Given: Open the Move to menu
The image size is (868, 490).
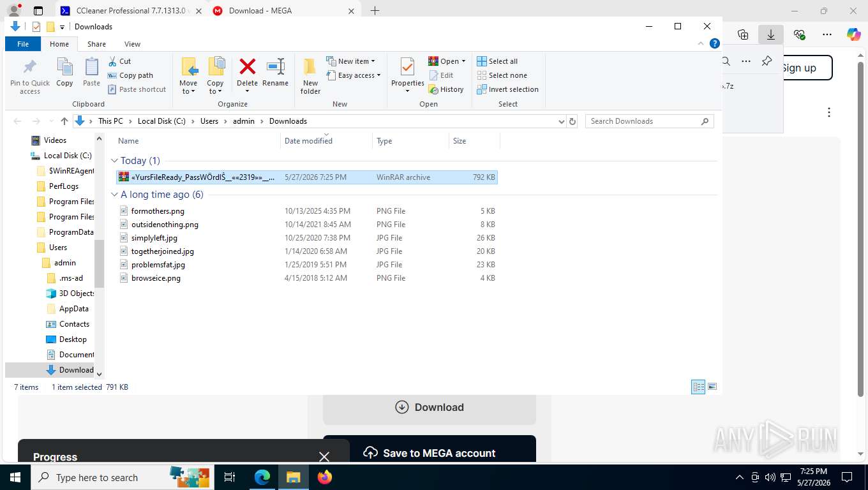Looking at the screenshot, I should (188, 76).
